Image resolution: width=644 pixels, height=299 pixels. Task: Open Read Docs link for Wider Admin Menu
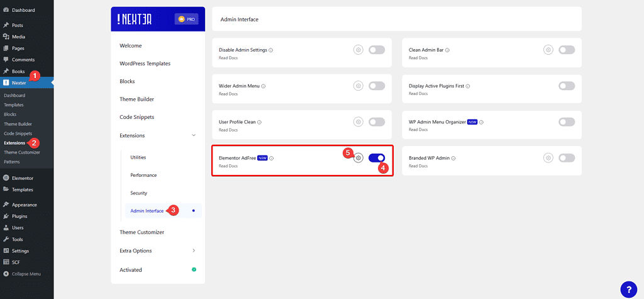[228, 94]
